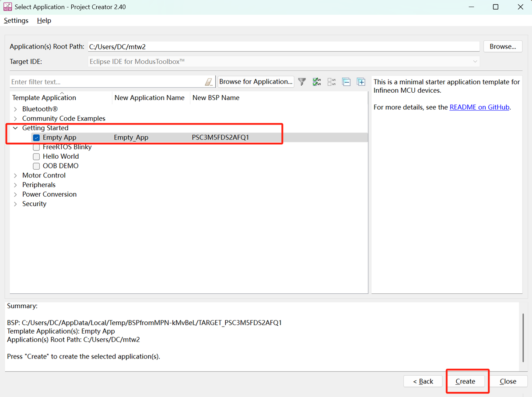Image resolution: width=532 pixels, height=397 pixels.
Task: Click the funnel filter icon
Action: coord(302,82)
